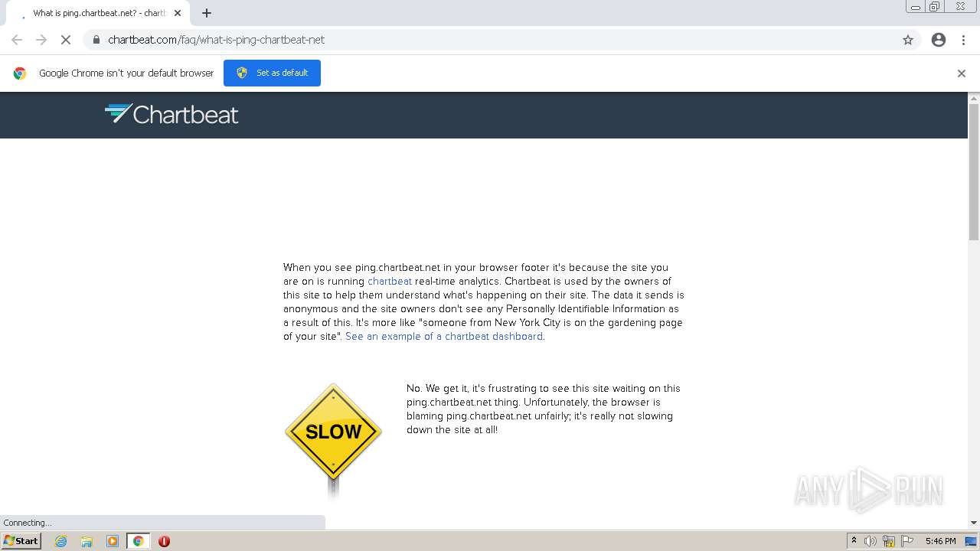View site security lock info
The image size is (980, 551).
[96, 40]
